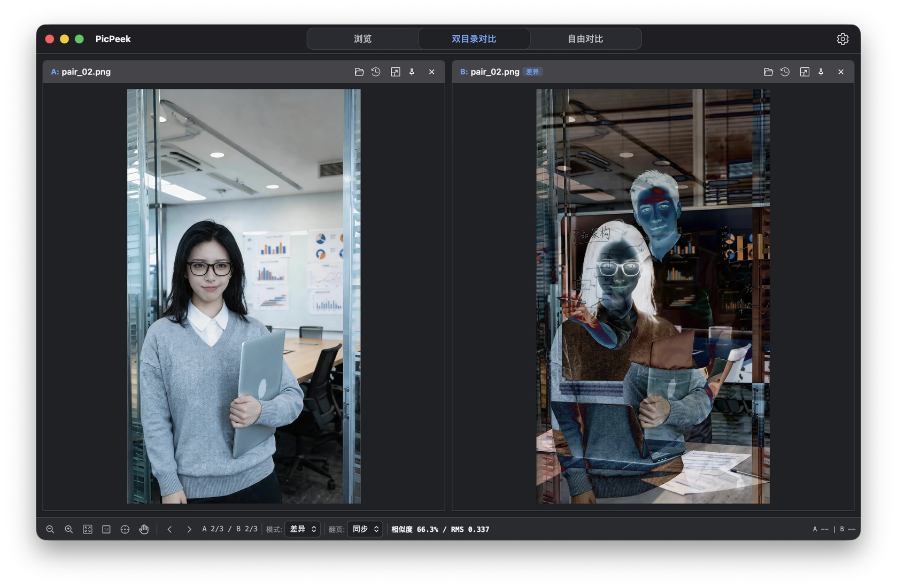Show history for panel B
This screenshot has height=588, width=897.
(785, 72)
